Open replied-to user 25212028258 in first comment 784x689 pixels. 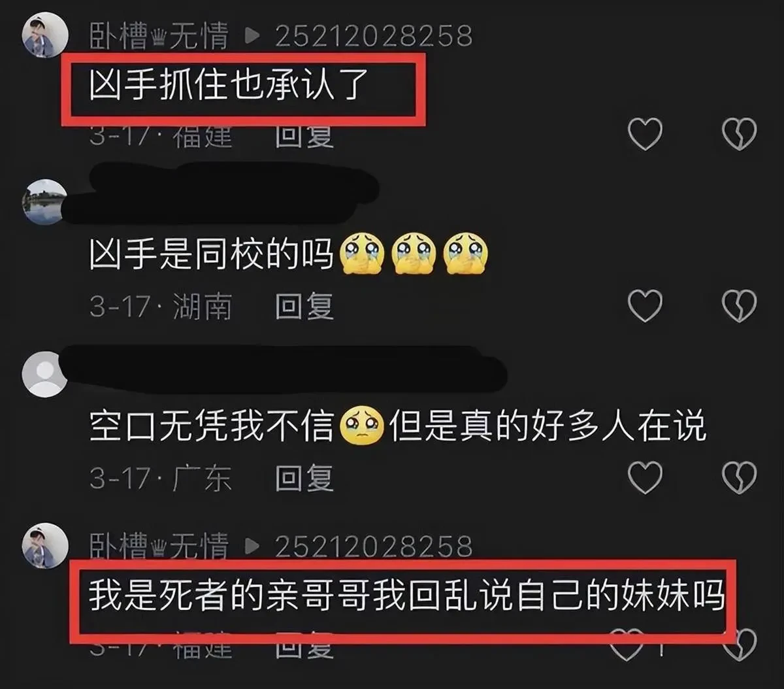click(373, 36)
